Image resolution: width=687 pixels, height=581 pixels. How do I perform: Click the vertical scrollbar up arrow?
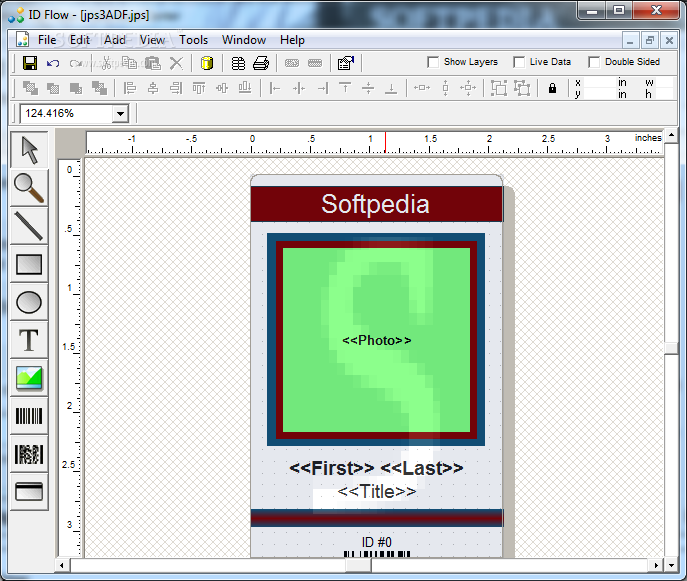671,135
